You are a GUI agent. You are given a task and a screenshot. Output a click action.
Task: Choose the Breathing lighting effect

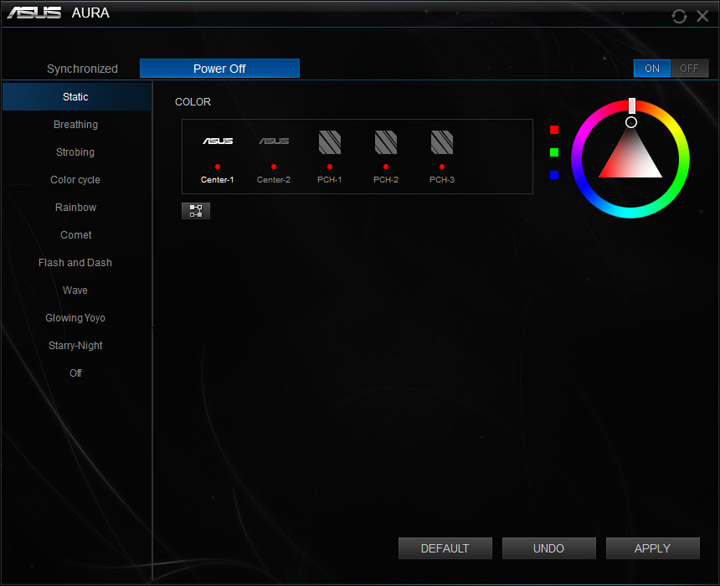click(x=76, y=124)
